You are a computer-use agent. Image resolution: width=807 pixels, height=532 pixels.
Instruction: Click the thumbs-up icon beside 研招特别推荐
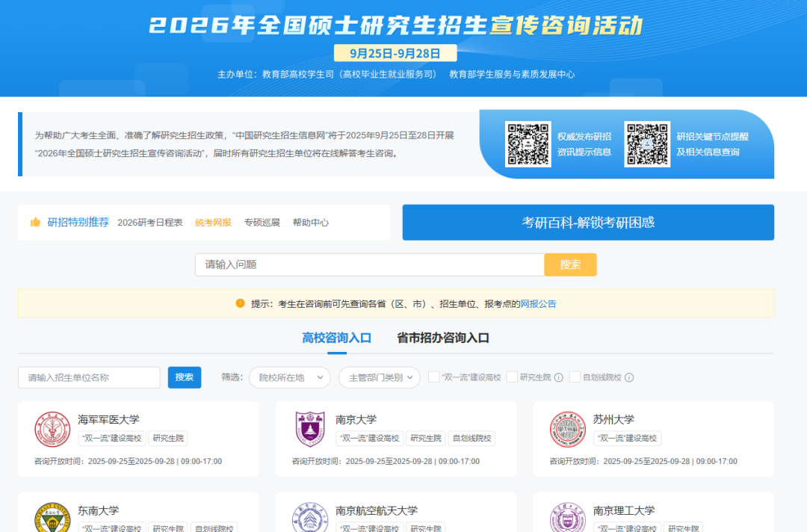coord(35,223)
